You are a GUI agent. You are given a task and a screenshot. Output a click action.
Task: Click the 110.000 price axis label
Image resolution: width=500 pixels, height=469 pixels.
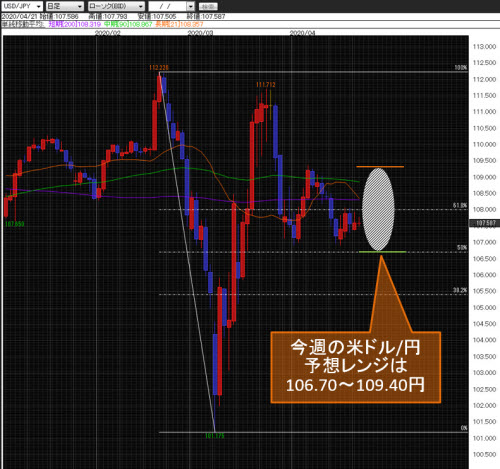[x=484, y=144]
